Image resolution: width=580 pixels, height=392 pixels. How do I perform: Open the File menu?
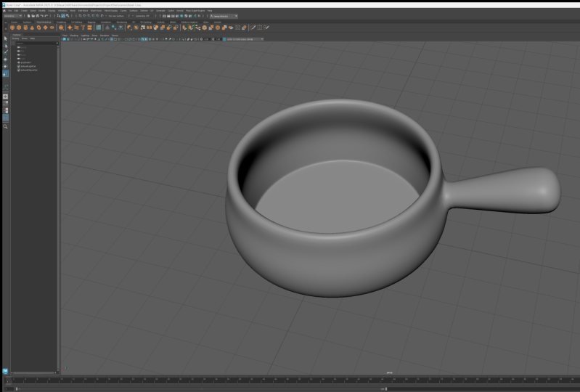(x=10, y=10)
